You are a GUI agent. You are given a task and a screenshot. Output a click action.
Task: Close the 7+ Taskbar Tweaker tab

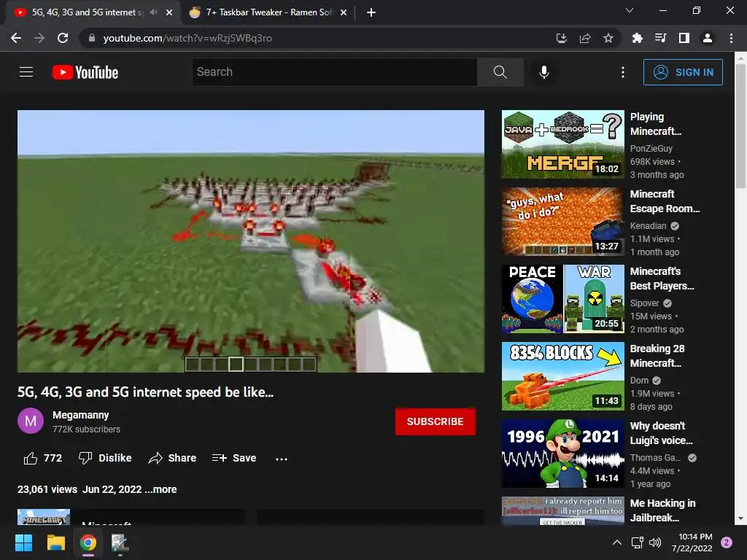344,12
